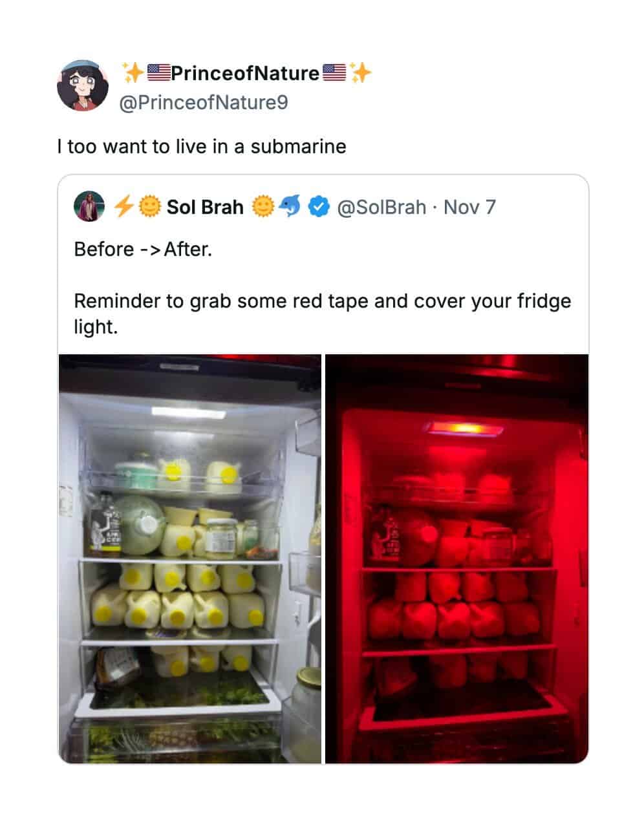
Task: Click the US flag before PrinceofNature
Action: (159, 73)
